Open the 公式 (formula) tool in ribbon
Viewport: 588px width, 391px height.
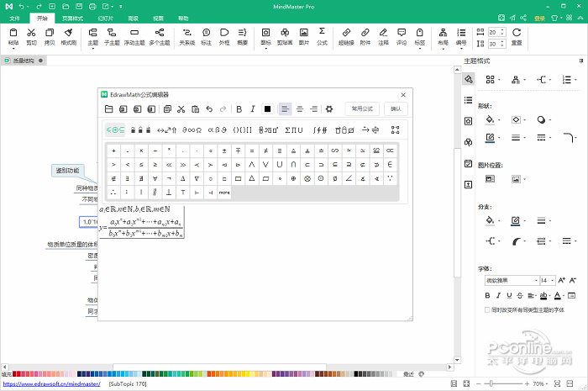tap(322, 35)
